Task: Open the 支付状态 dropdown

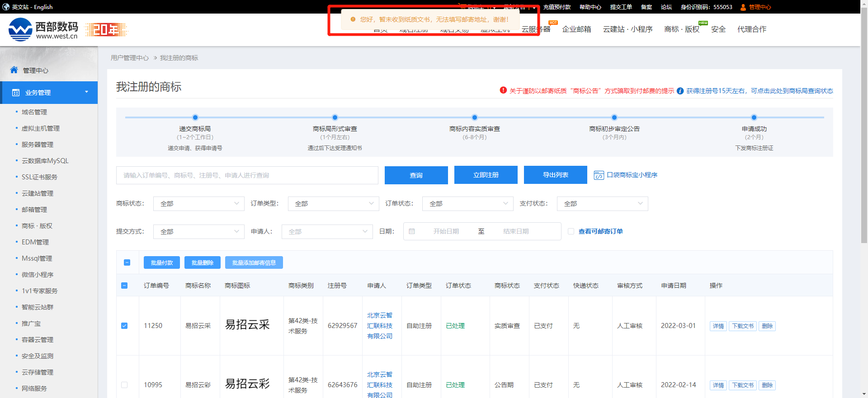Action: pos(602,204)
